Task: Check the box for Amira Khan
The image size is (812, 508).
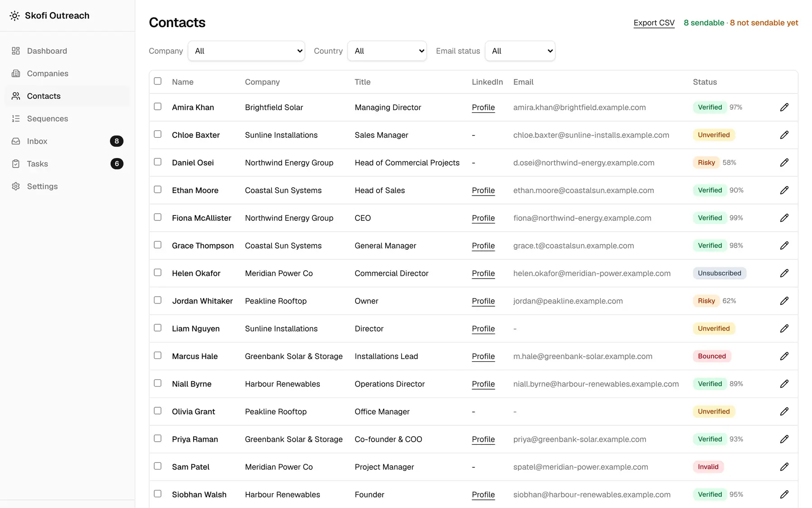Action: tap(157, 107)
